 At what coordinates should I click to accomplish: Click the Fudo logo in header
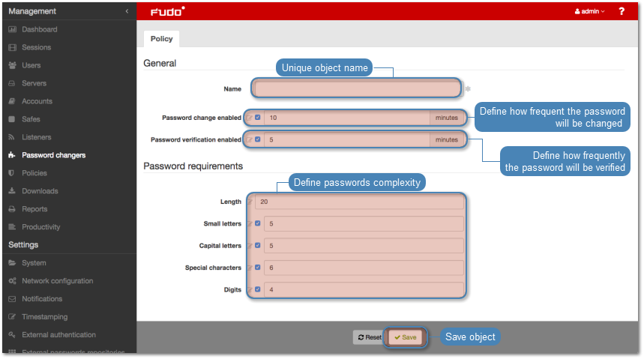(x=168, y=11)
